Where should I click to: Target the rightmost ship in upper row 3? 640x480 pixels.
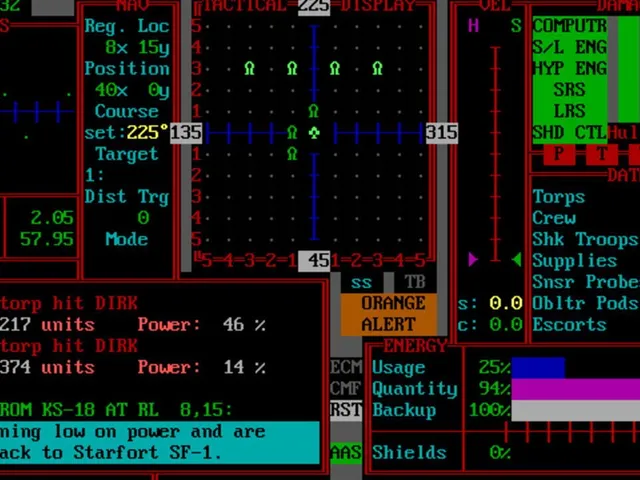coord(378,68)
